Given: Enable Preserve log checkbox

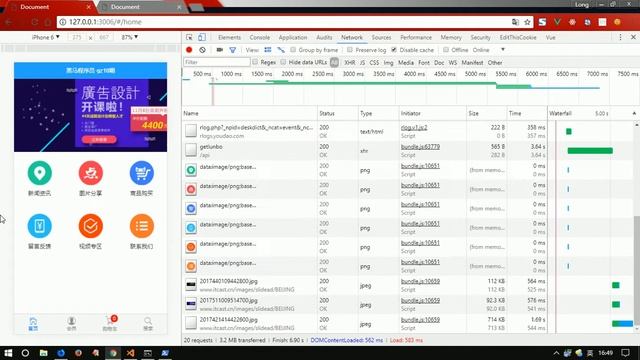Looking at the screenshot, I should (x=350, y=50).
